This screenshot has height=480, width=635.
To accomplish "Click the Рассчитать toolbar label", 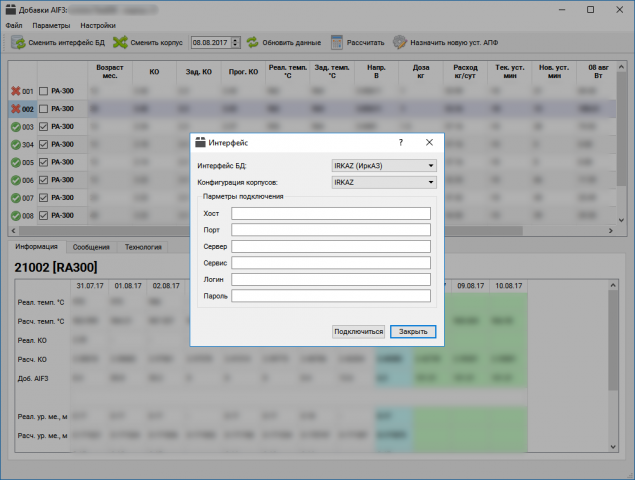I will pyautogui.click(x=365, y=43).
